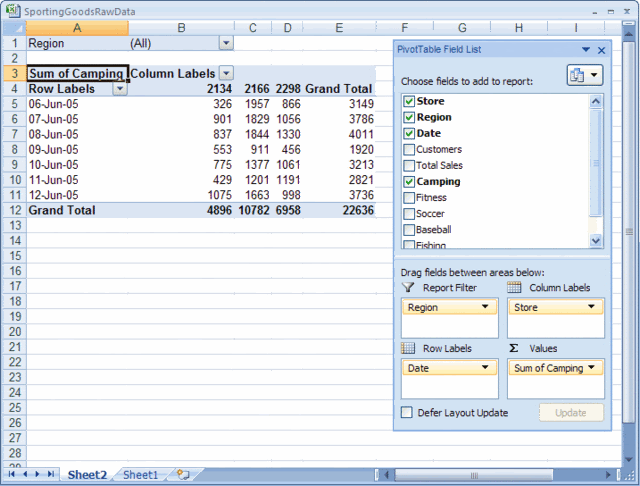Viewport: 640px width, 486px height.
Task: Click the Grand Total column header
Action: [x=338, y=89]
